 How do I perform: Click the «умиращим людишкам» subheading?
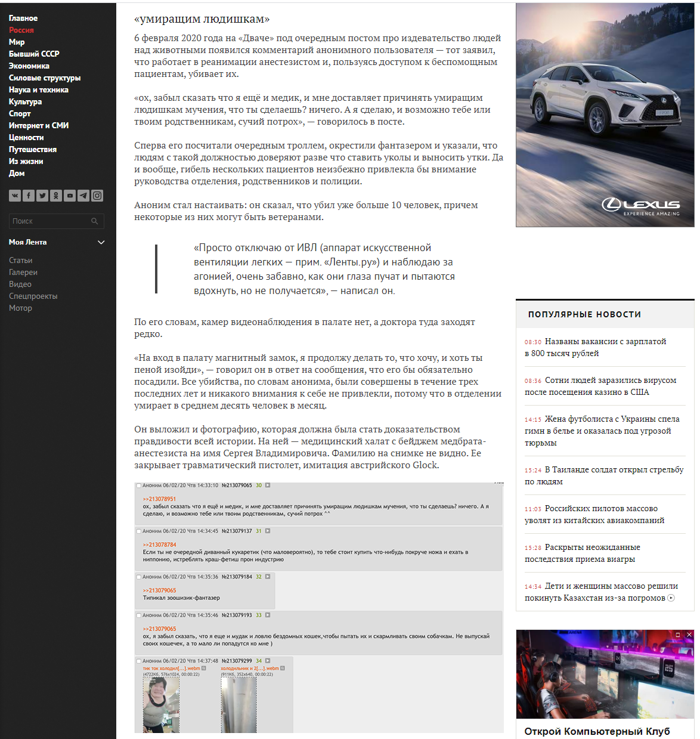pos(202,19)
